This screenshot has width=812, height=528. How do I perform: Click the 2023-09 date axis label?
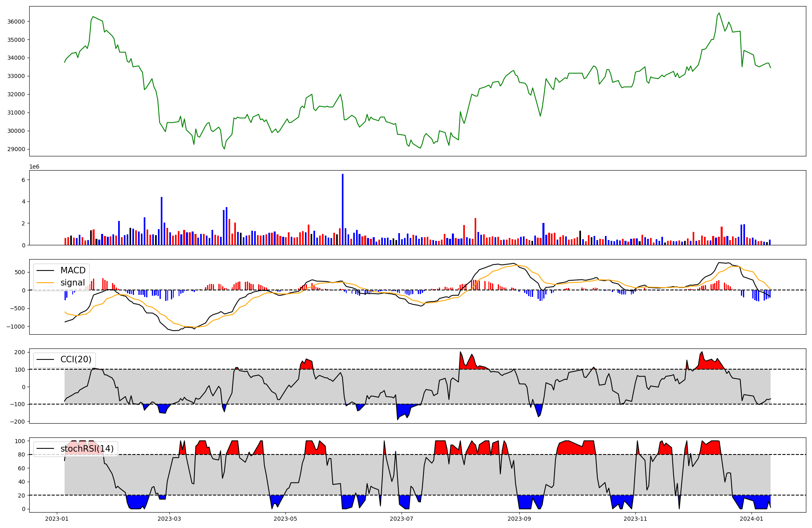(x=519, y=519)
